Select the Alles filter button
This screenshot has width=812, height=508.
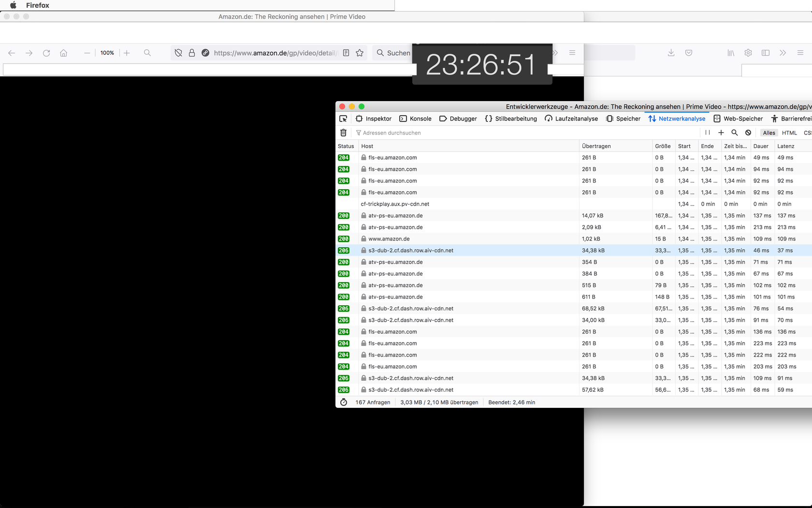tap(769, 133)
